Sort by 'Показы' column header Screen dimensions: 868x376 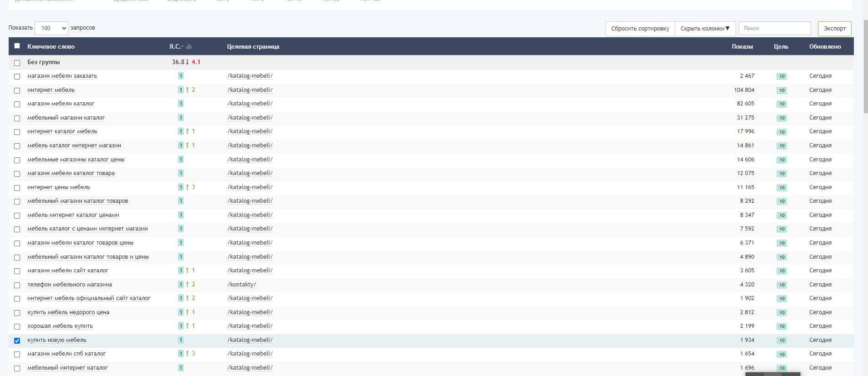[742, 46]
